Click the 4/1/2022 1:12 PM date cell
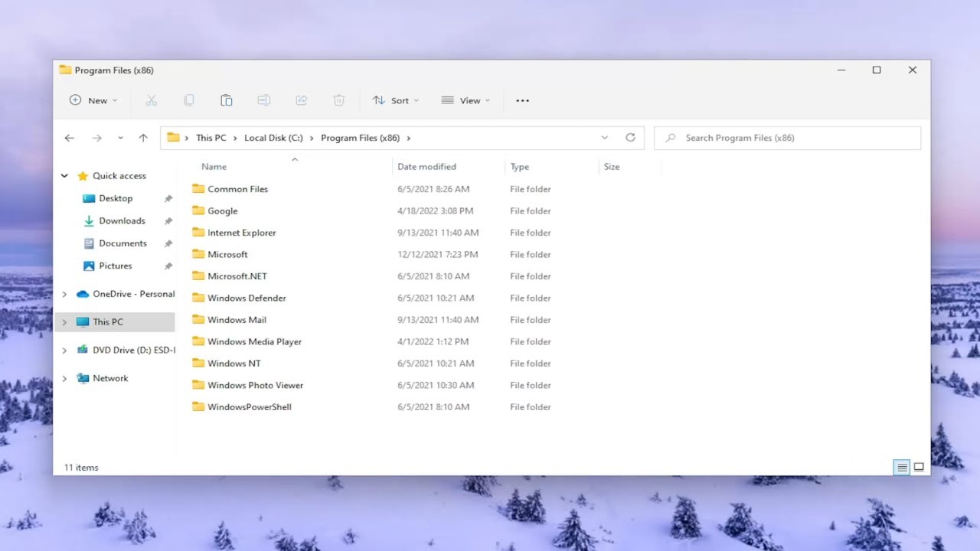This screenshot has width=980, height=551. (433, 341)
